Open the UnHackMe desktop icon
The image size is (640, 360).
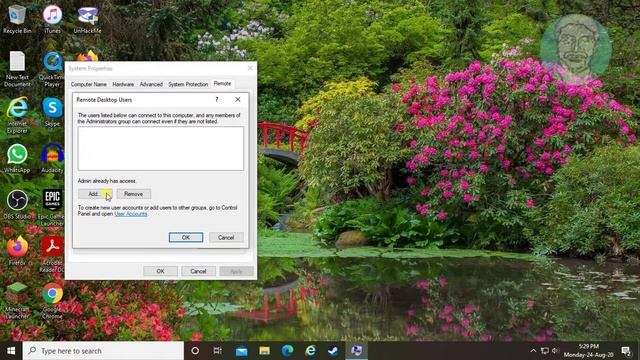pos(87,18)
